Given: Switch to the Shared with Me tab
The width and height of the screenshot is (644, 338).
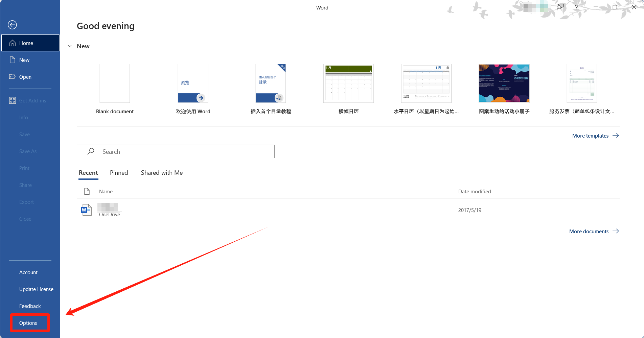Looking at the screenshot, I should 162,173.
